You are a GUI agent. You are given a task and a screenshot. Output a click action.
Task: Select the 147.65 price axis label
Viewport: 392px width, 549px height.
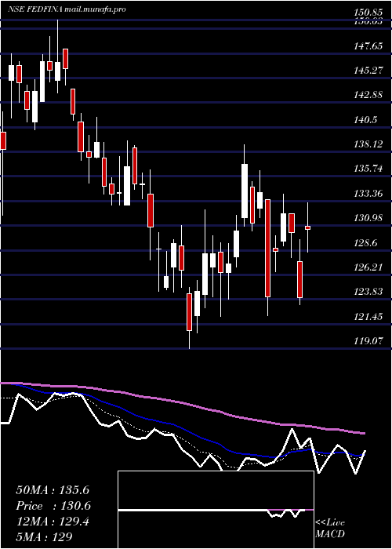368,45
